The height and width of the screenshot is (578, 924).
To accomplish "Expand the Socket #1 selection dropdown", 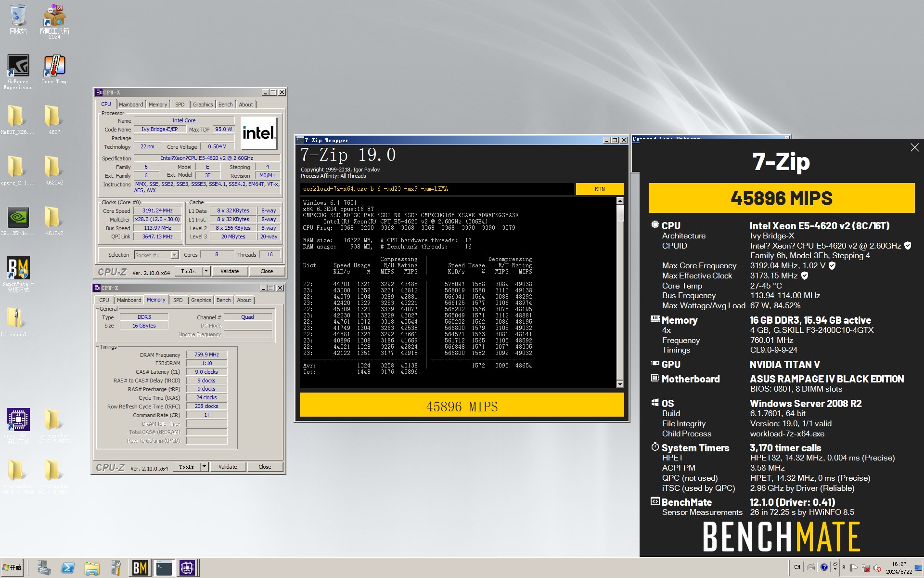I will coord(175,255).
